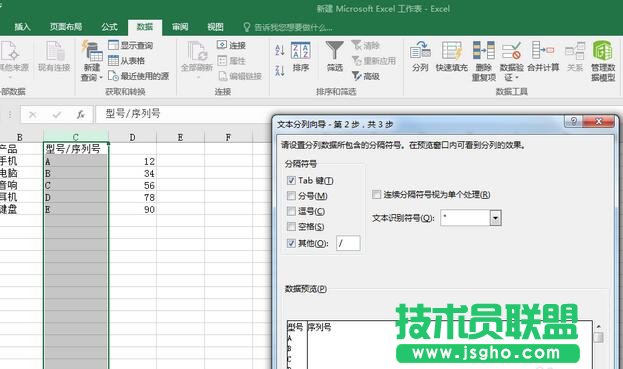Image resolution: width=623 pixels, height=369 pixels.
Task: Click cell containing 型号/序列号
Action: [x=75, y=149]
